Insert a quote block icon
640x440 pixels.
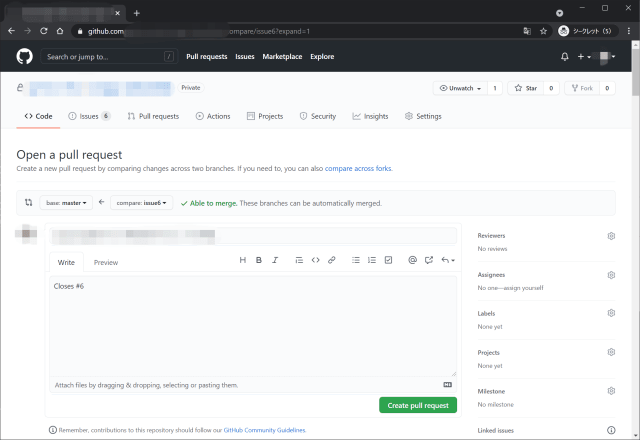(x=299, y=260)
